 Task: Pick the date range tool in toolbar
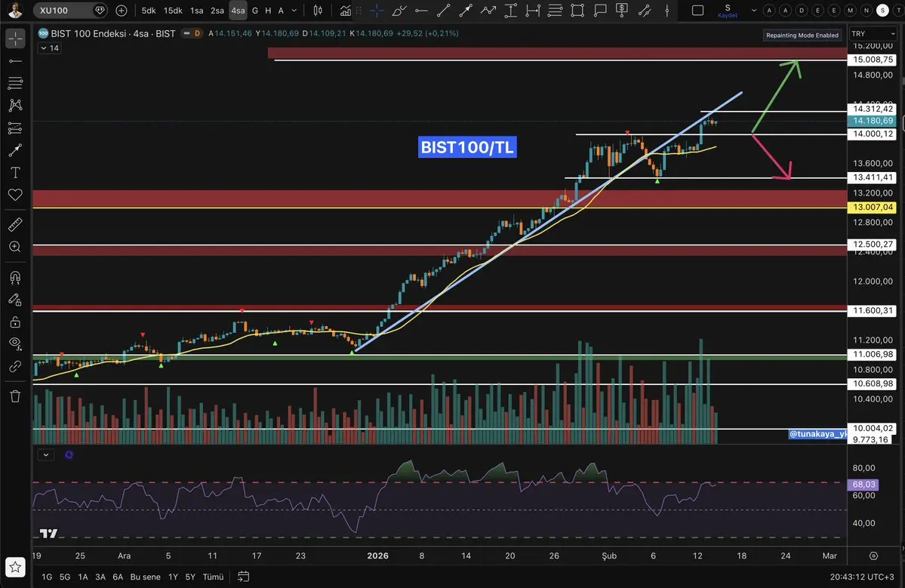[x=533, y=11]
